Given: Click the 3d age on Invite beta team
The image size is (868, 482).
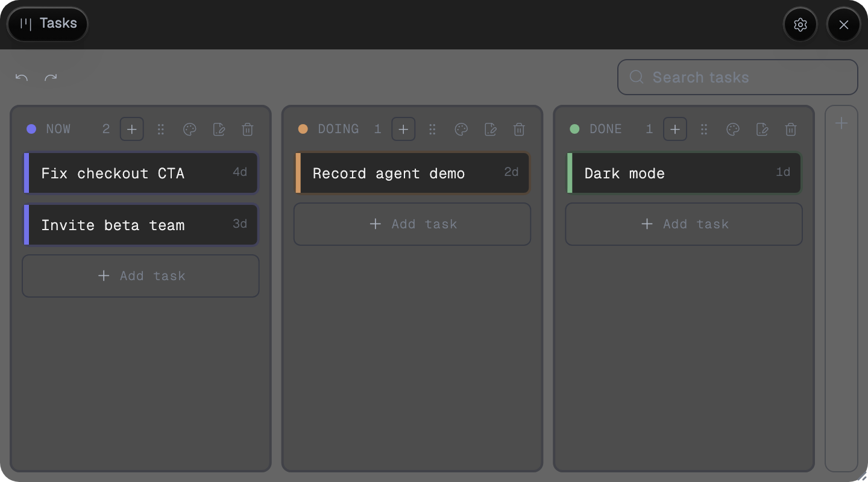Looking at the screenshot, I should coord(240,224).
